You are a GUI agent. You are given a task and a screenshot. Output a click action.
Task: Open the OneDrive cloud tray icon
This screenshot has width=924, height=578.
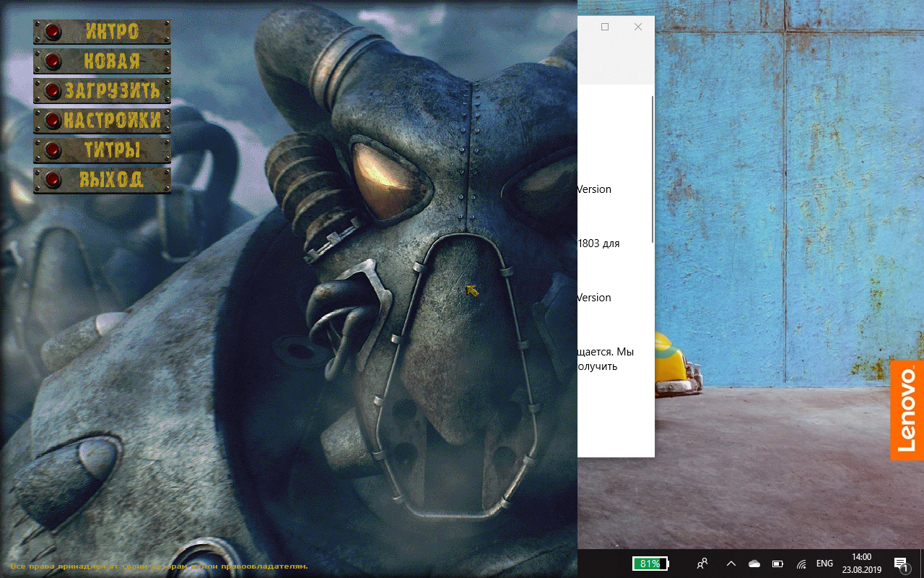click(754, 564)
